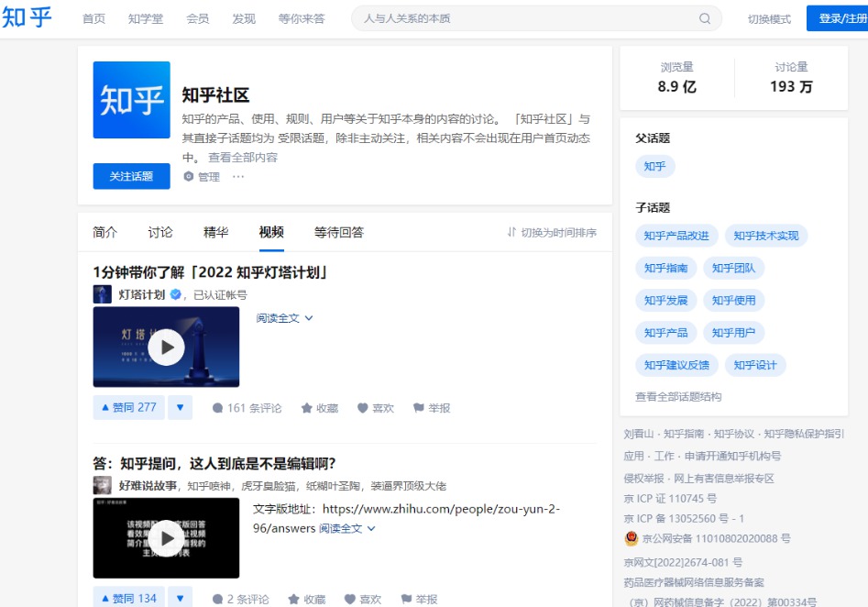Screen dimensions: 868x607
Task: Open subtopic 知乎指南
Action: coord(666,268)
